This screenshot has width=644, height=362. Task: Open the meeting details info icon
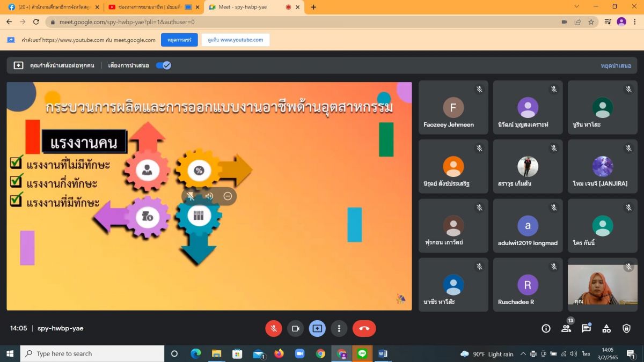pos(546,328)
